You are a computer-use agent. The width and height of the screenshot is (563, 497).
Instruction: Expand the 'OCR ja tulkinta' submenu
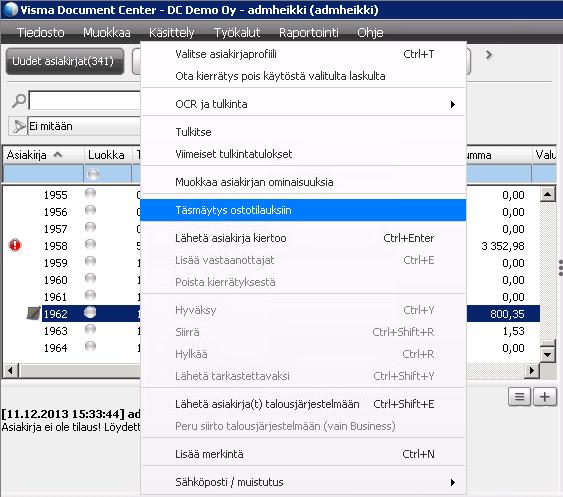point(303,104)
